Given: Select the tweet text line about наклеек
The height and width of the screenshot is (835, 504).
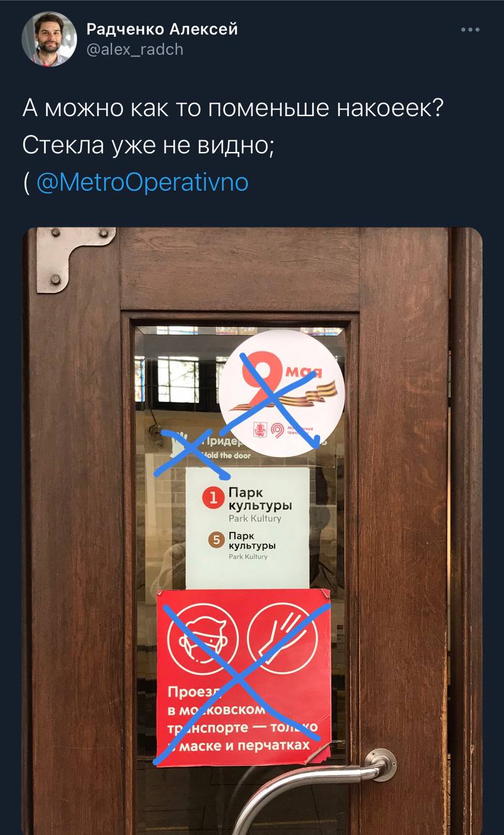Looking at the screenshot, I should pyautogui.click(x=233, y=108).
